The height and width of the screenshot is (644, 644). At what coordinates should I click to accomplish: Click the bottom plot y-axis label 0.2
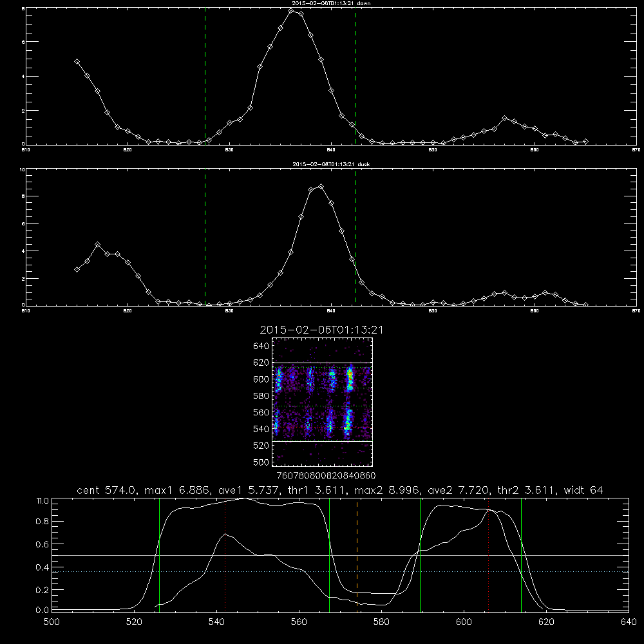43,590
